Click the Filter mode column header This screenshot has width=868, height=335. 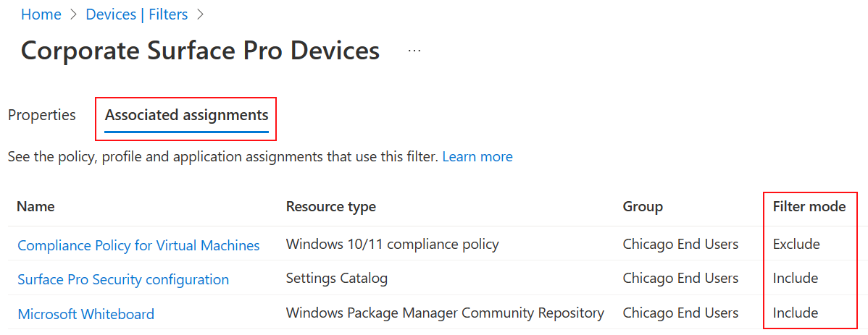809,206
